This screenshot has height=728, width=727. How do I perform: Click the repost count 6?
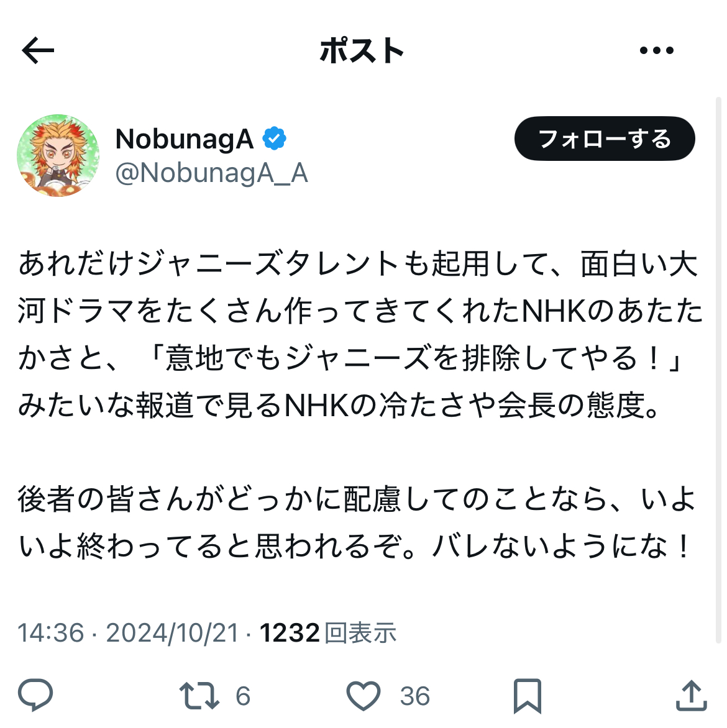point(243,696)
